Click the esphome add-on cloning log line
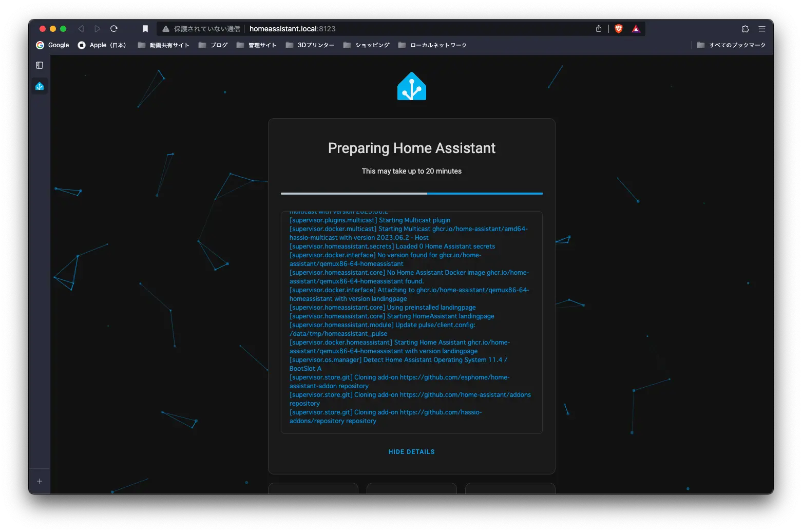The width and height of the screenshot is (802, 532). point(399,382)
